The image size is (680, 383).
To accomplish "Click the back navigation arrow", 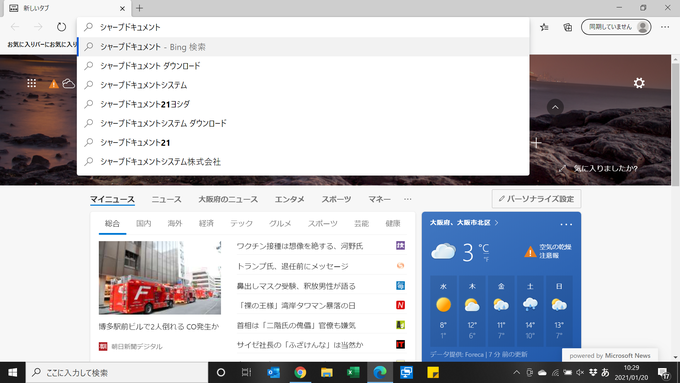I will tap(15, 27).
